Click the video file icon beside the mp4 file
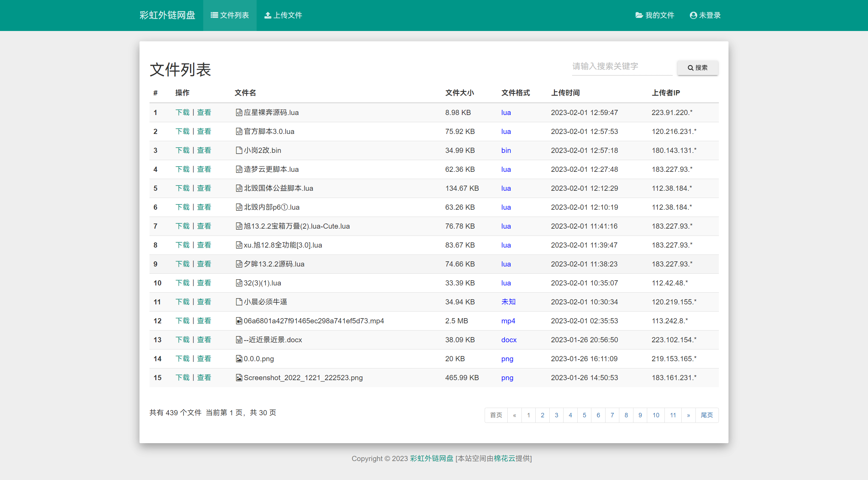The width and height of the screenshot is (868, 480). pos(239,321)
